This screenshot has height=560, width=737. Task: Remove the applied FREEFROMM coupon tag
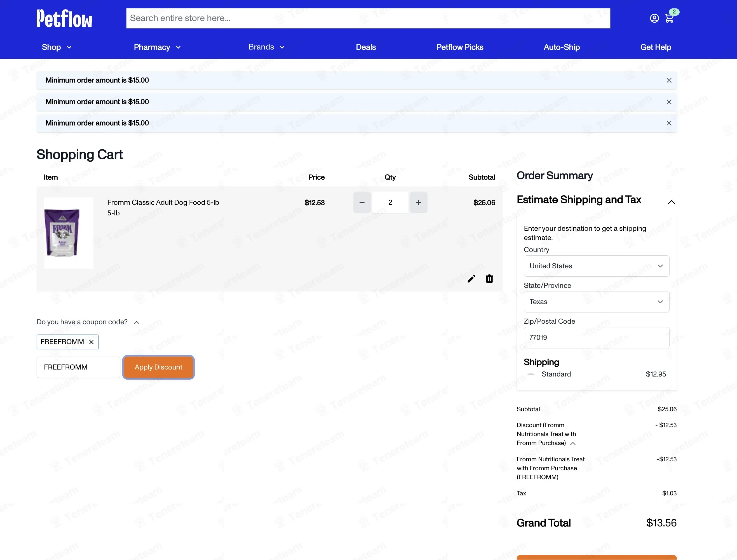91,342
